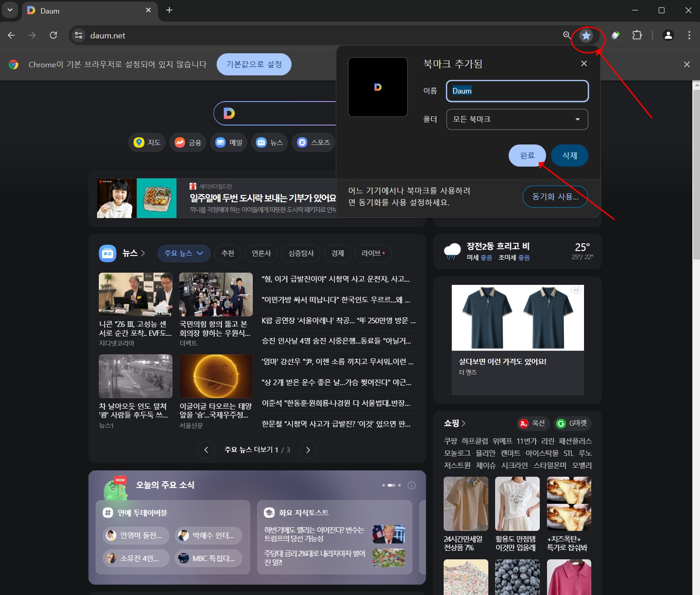Open the G마켓 shopping shortcut
Image resolution: width=700 pixels, height=595 pixels.
tap(572, 423)
